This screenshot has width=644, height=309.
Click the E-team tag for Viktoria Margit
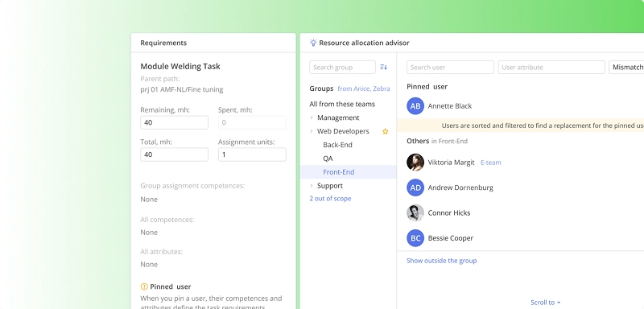(491, 163)
